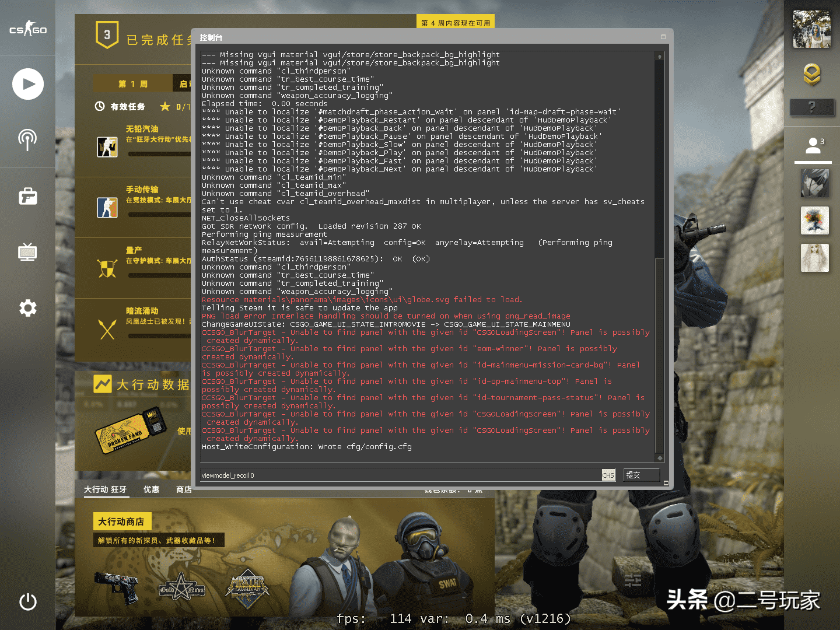This screenshot has width=840, height=630.
Task: Open your player profile avatar at top right
Action: pos(812,29)
